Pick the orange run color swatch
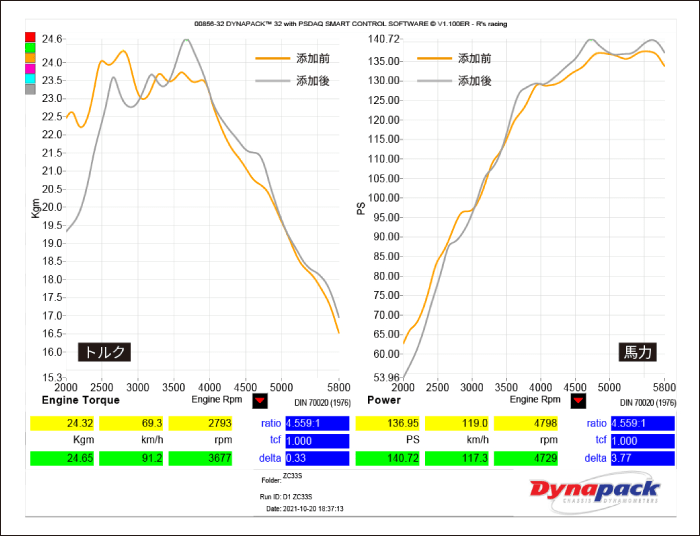 (x=30, y=58)
